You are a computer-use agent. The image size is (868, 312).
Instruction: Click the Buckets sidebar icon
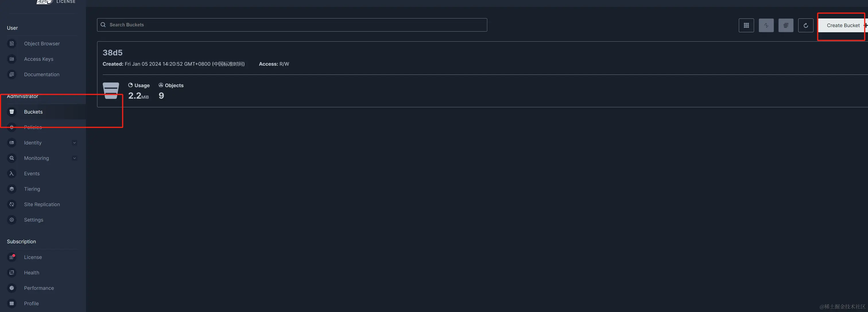coord(12,112)
